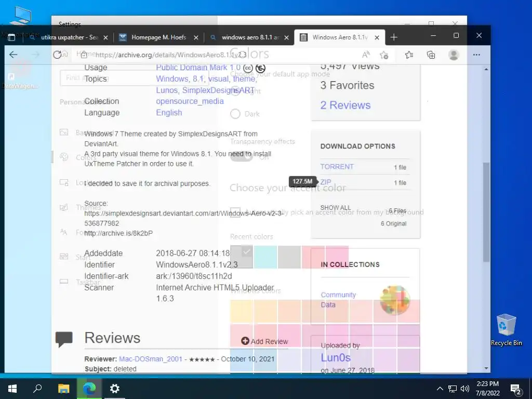Click the Settings gear on the taskbar

(x=115, y=389)
